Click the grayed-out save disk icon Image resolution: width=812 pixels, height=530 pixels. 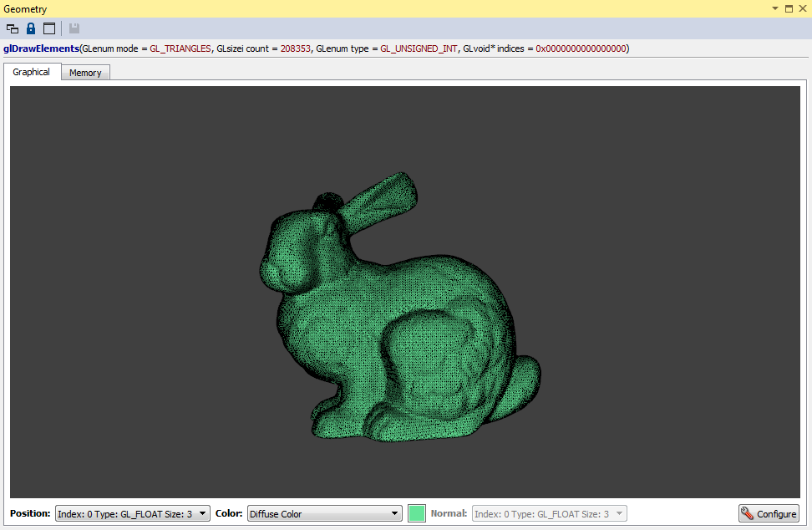tap(74, 28)
